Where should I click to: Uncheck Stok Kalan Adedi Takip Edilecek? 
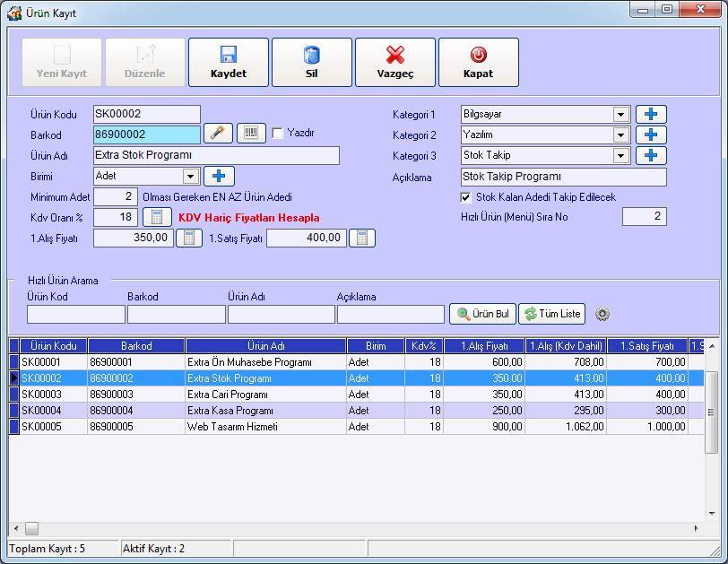coord(465,197)
